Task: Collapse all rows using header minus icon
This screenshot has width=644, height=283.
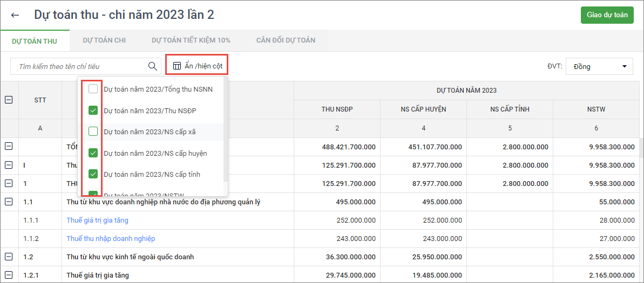Action: 9,100
